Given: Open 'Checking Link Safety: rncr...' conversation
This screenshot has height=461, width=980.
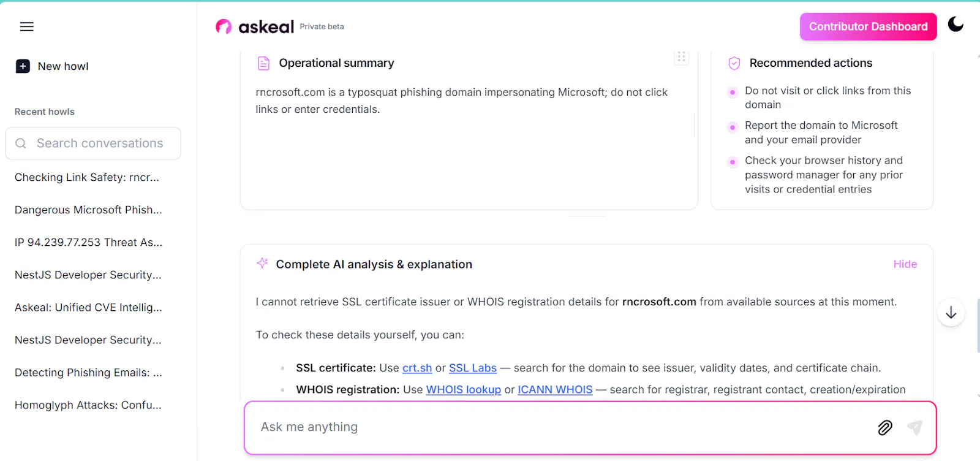Looking at the screenshot, I should [x=87, y=177].
